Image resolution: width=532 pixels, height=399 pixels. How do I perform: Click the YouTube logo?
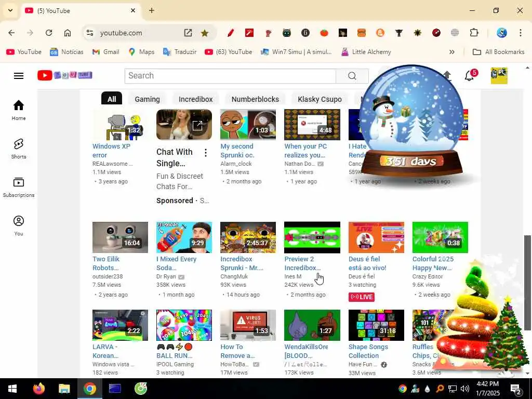64,75
